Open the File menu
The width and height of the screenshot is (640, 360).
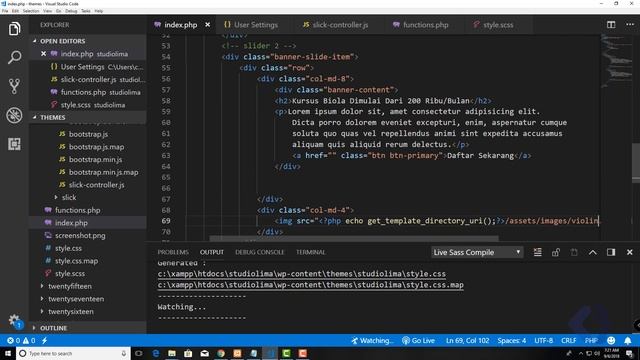[5, 11]
